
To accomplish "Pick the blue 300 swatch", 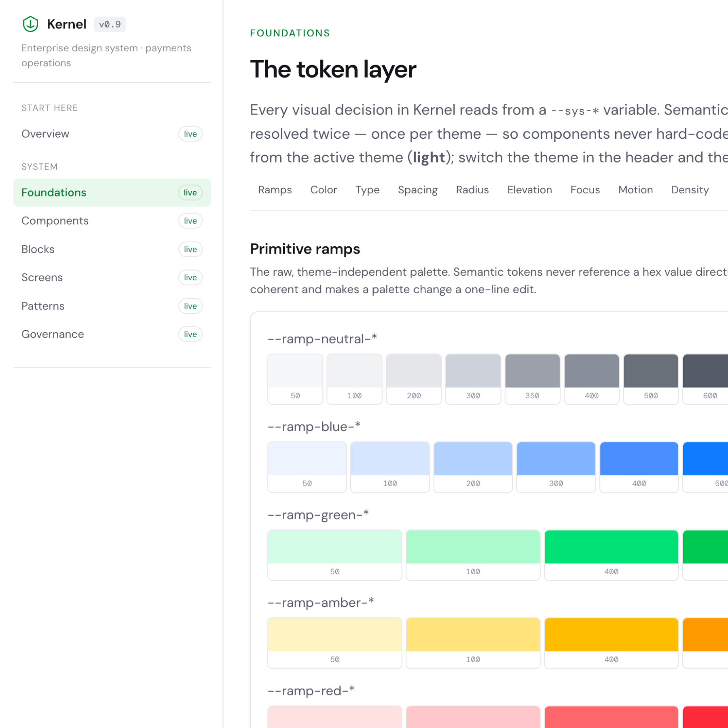I will coord(556,467).
